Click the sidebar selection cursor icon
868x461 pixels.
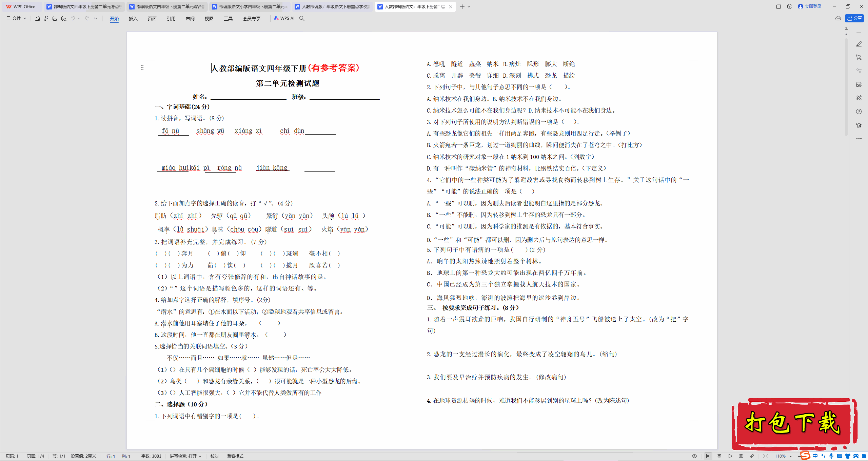[x=859, y=57]
